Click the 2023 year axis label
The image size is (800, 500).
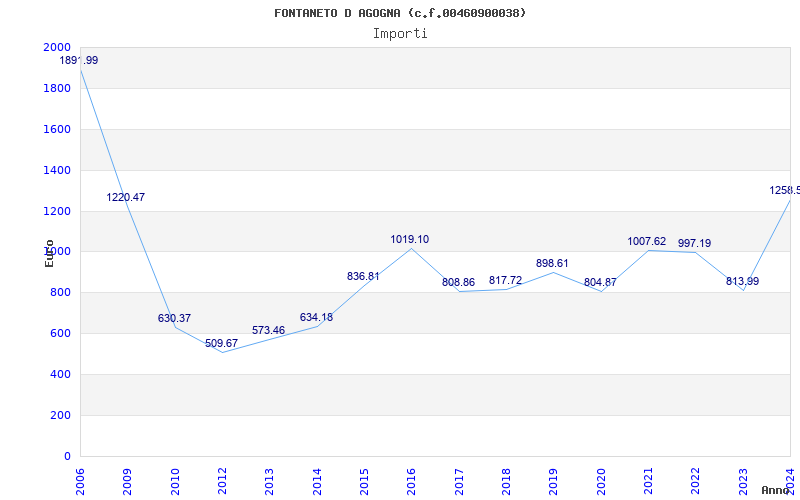click(743, 482)
